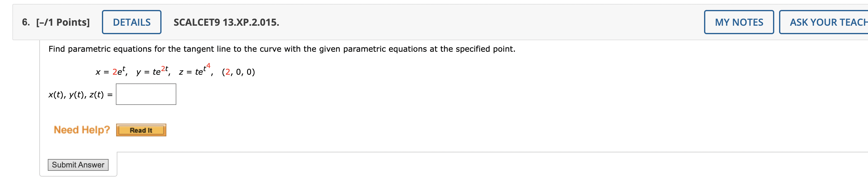Image resolution: width=868 pixels, height=182 pixels.
Task: Open MY NOTES for this question
Action: [739, 22]
